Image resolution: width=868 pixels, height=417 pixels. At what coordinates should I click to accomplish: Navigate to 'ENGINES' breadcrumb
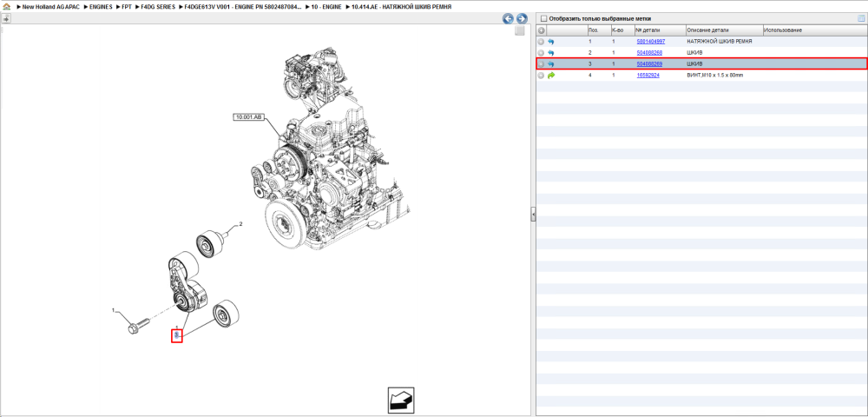tap(101, 7)
